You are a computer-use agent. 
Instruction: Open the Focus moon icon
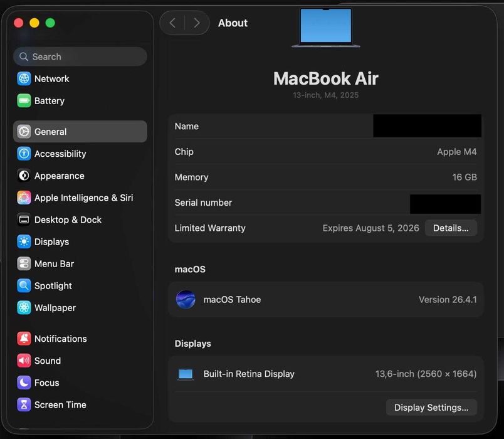coord(24,383)
